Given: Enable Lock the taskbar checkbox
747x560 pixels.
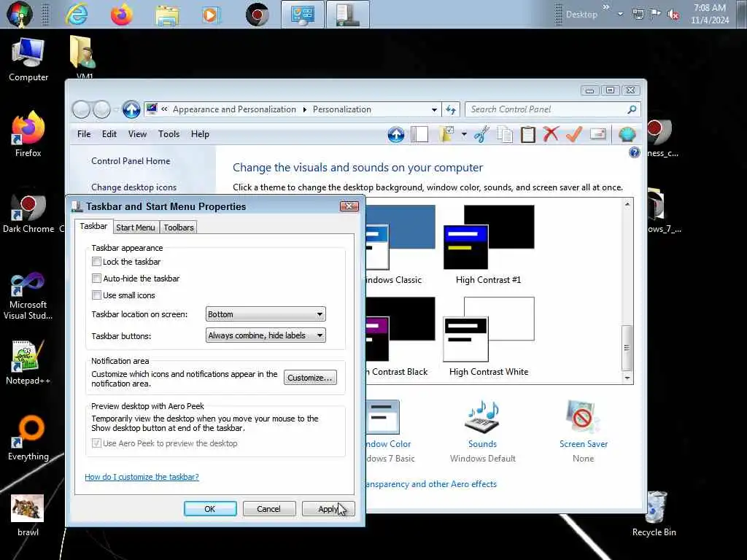Looking at the screenshot, I should (x=96, y=262).
